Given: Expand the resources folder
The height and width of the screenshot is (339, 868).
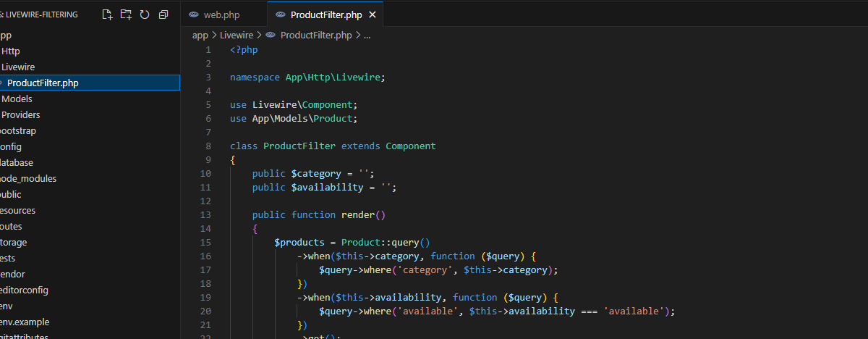Looking at the screenshot, I should tap(90, 210).
